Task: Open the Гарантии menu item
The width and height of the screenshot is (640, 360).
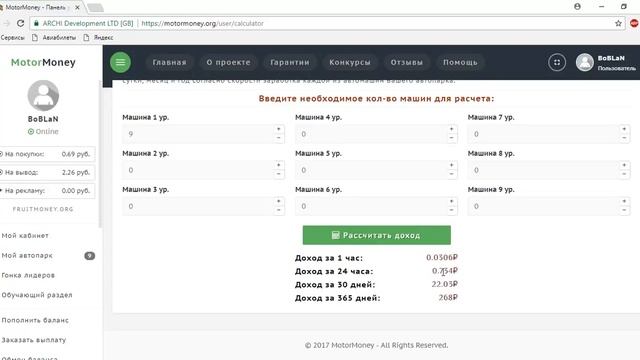Action: coord(290,62)
